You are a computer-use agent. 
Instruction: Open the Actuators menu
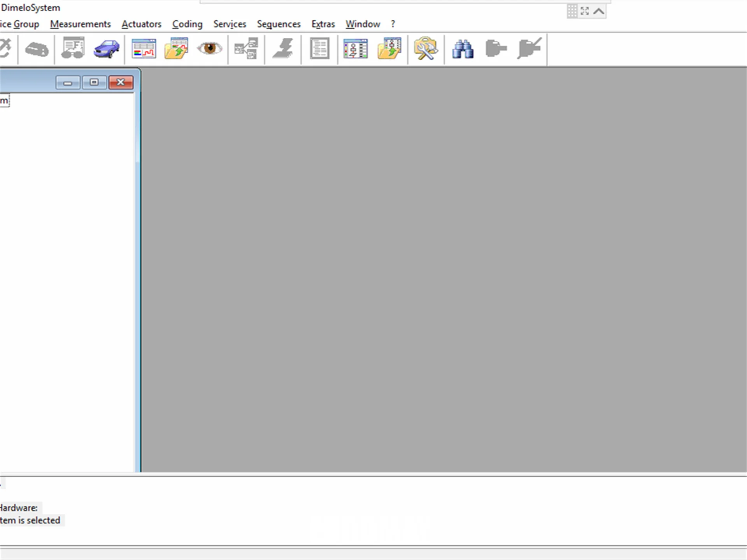tap(141, 24)
